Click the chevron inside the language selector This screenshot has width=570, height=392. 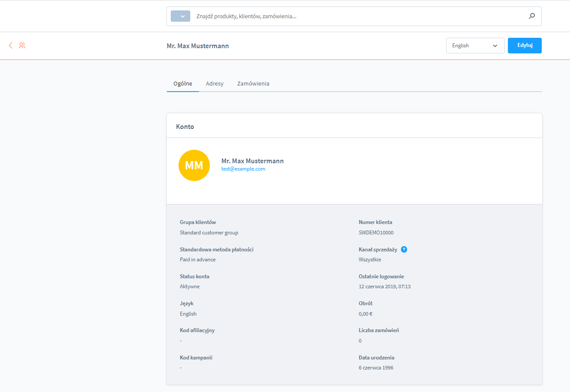(495, 45)
